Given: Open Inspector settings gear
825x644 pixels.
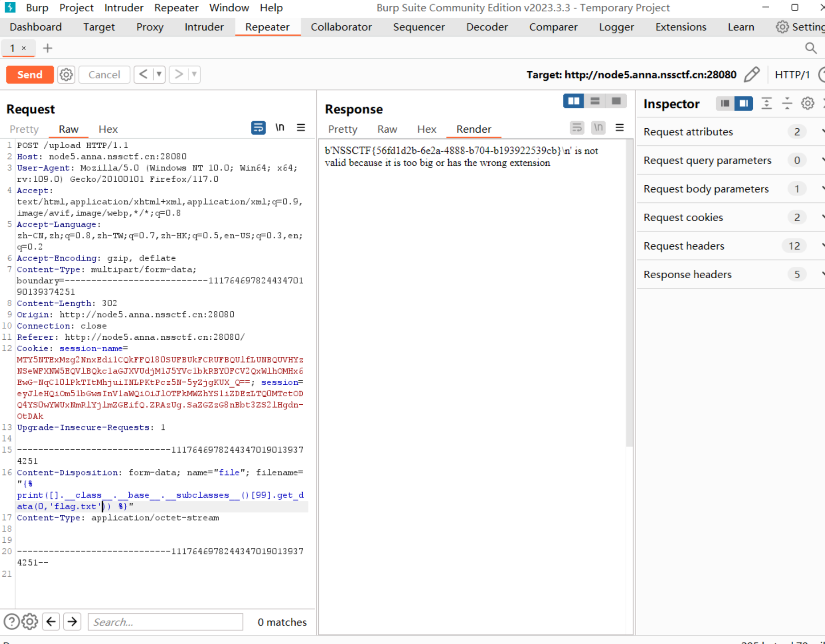Looking at the screenshot, I should 808,103.
